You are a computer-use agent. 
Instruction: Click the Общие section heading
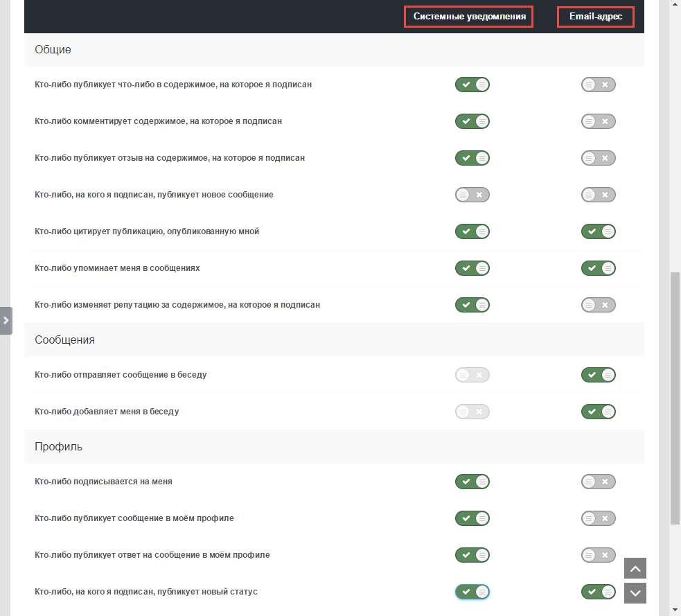point(53,49)
